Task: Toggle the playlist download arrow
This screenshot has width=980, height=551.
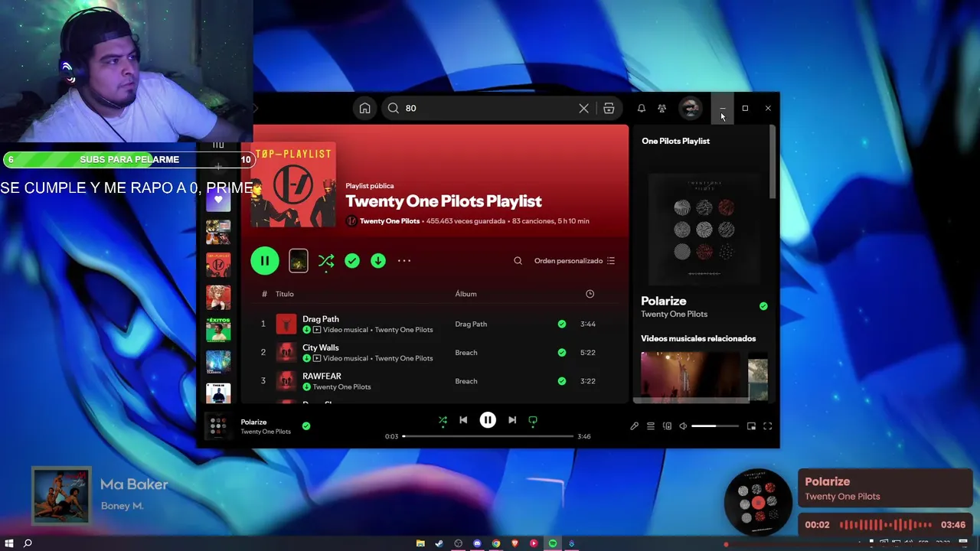Action: [x=378, y=261]
